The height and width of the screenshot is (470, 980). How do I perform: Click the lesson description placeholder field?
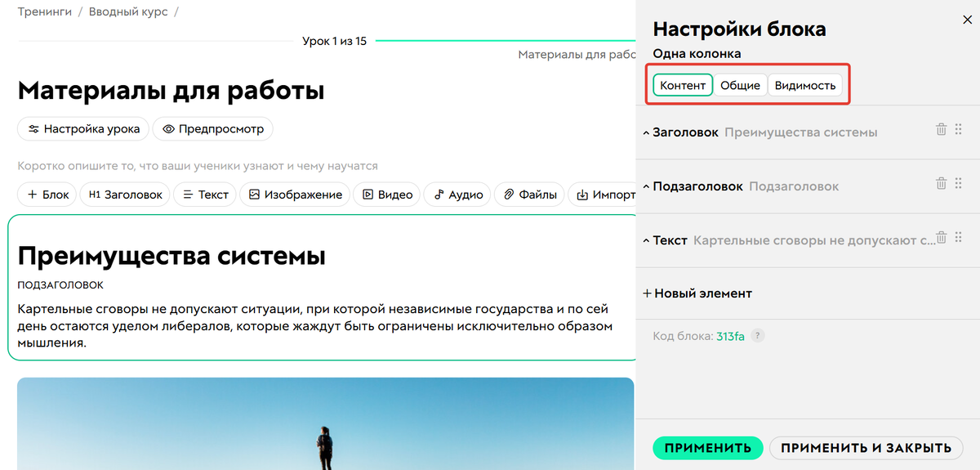[198, 166]
